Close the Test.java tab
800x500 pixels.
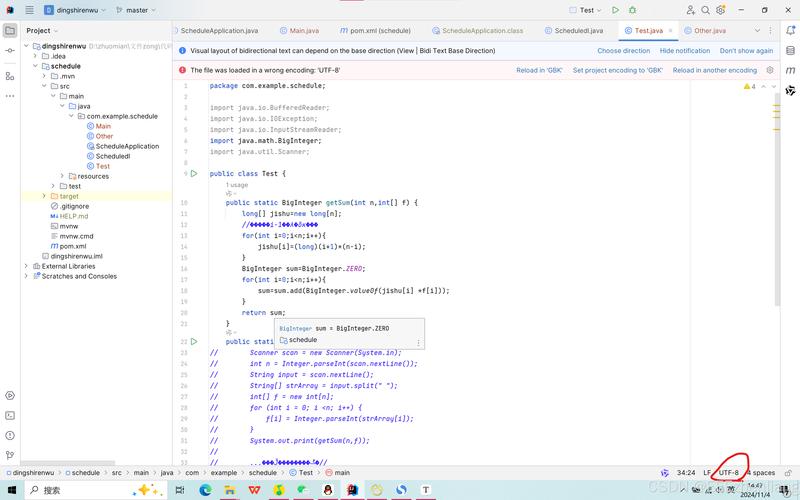(670, 31)
